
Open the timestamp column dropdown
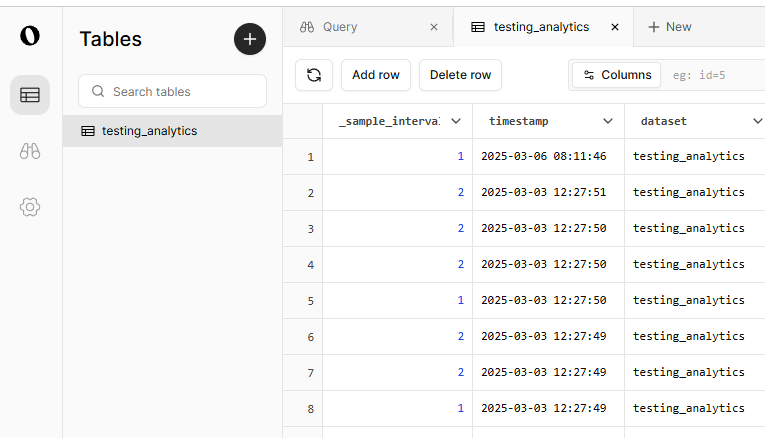[608, 121]
